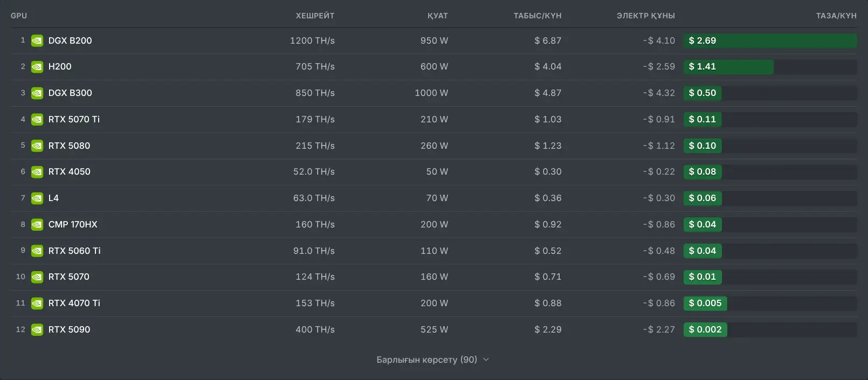The height and width of the screenshot is (380, 868).
Task: Select the NVIDIA logo for RTX 5070 Ti
Action: coord(37,120)
